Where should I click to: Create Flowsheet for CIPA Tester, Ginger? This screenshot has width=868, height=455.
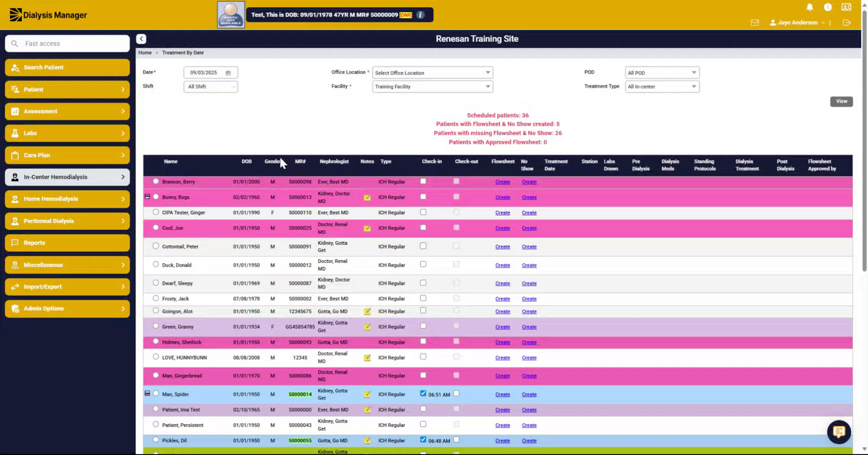click(x=502, y=213)
